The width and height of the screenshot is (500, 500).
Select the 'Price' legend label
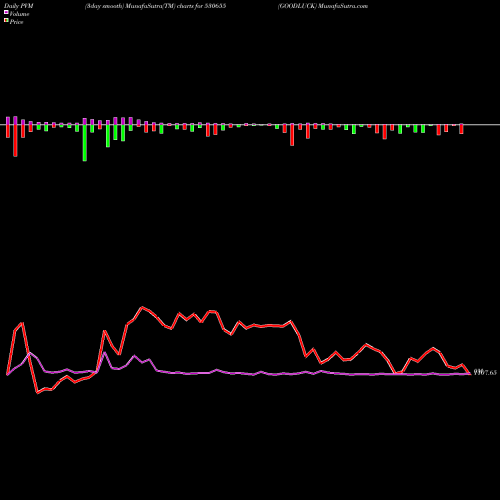click(16, 22)
